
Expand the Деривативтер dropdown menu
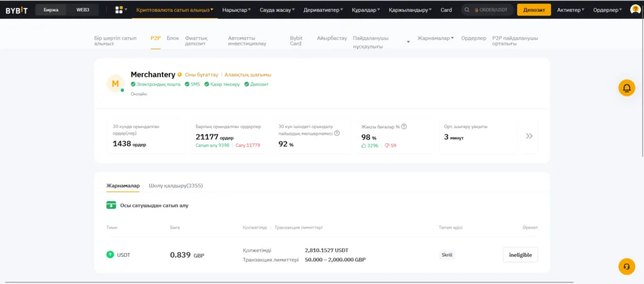325,10
